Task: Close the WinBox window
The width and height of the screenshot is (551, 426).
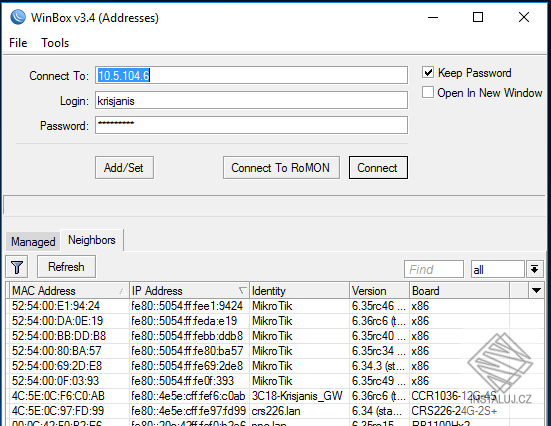Action: (x=524, y=17)
